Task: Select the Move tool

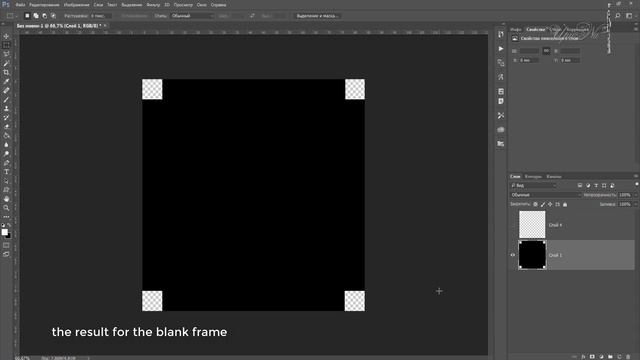Action: point(6,36)
